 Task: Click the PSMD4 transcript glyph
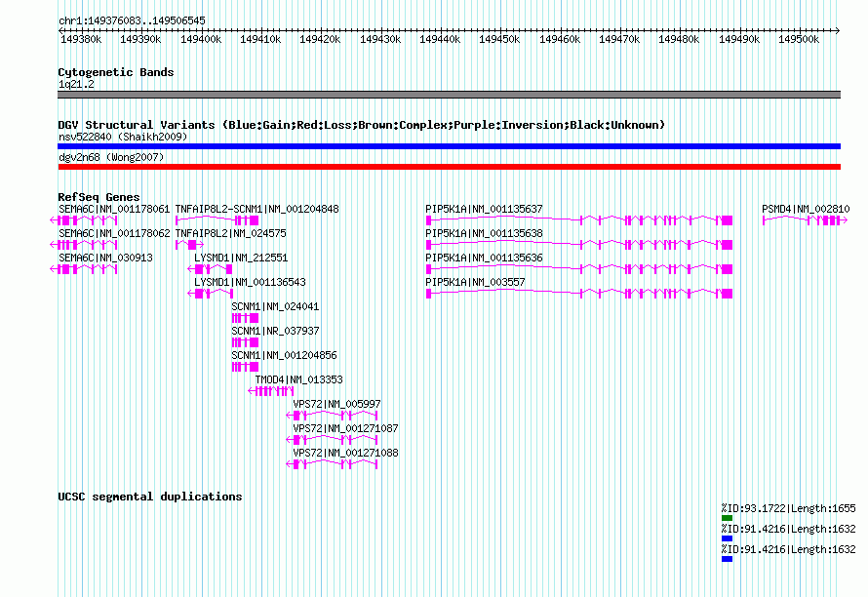(x=805, y=220)
